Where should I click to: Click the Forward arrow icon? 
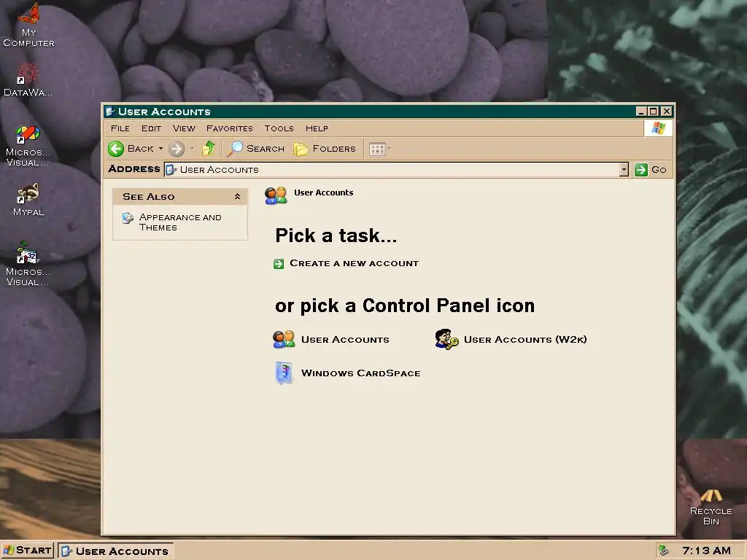tap(177, 149)
